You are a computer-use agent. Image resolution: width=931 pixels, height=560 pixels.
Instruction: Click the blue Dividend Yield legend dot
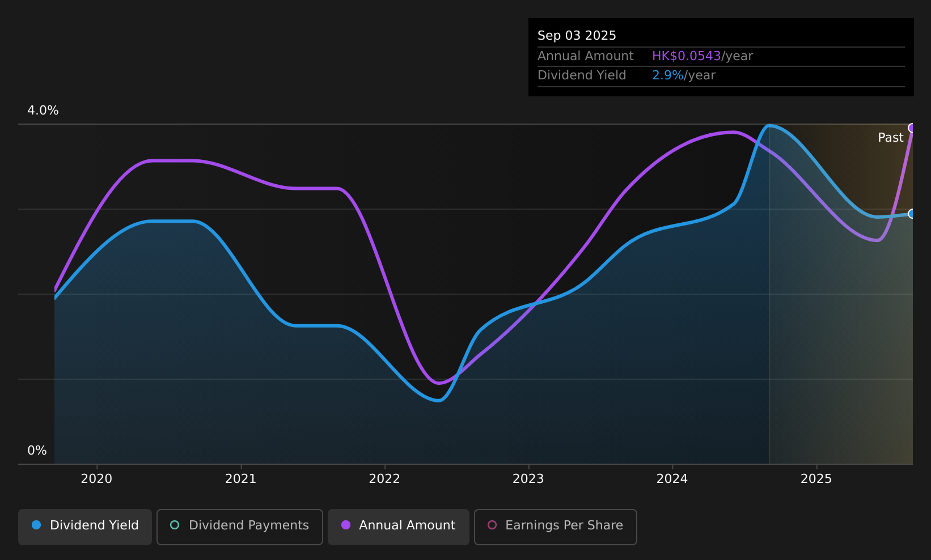36,525
